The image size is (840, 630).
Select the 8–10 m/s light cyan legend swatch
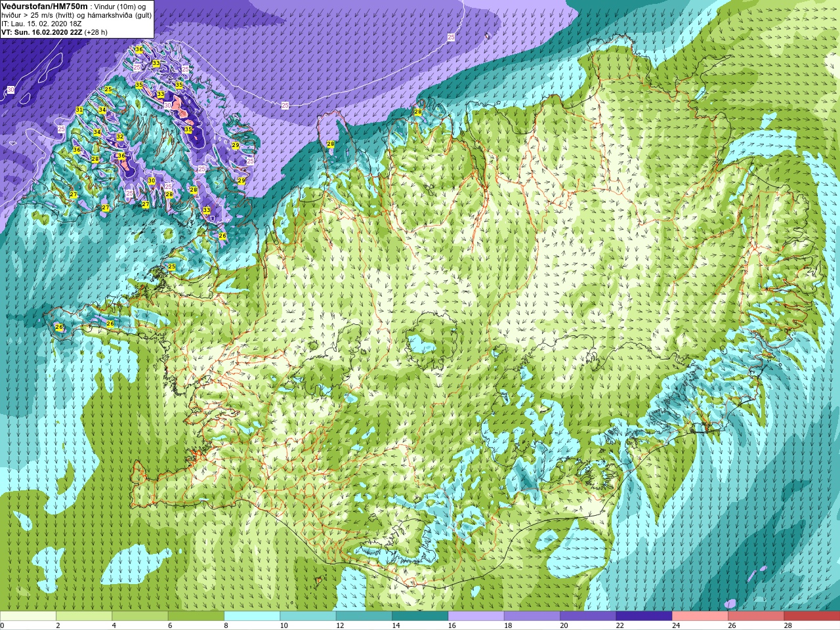pyautogui.click(x=252, y=616)
